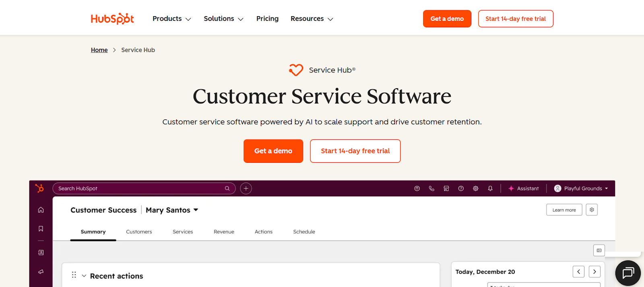
Task: Open the live chat widget
Action: [x=628, y=273]
